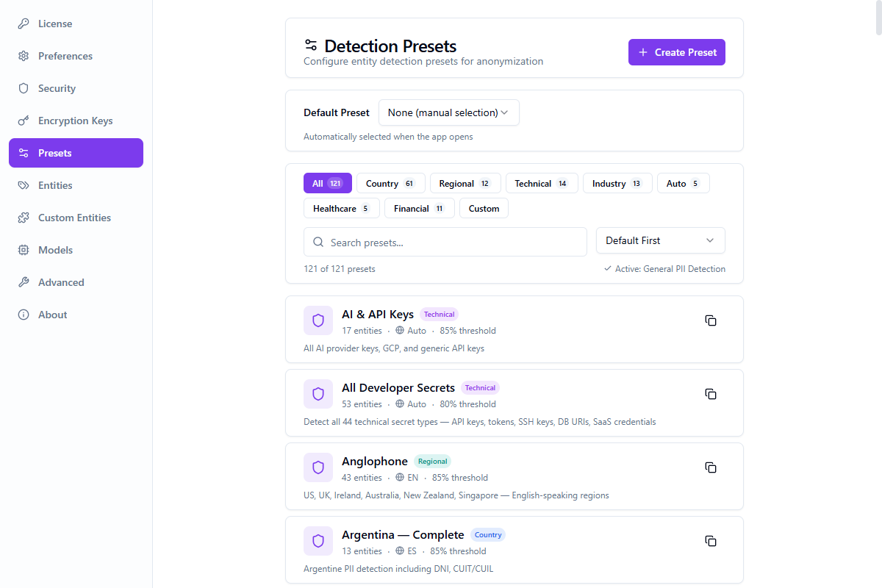Click the Advanced pen icon

tap(23, 282)
